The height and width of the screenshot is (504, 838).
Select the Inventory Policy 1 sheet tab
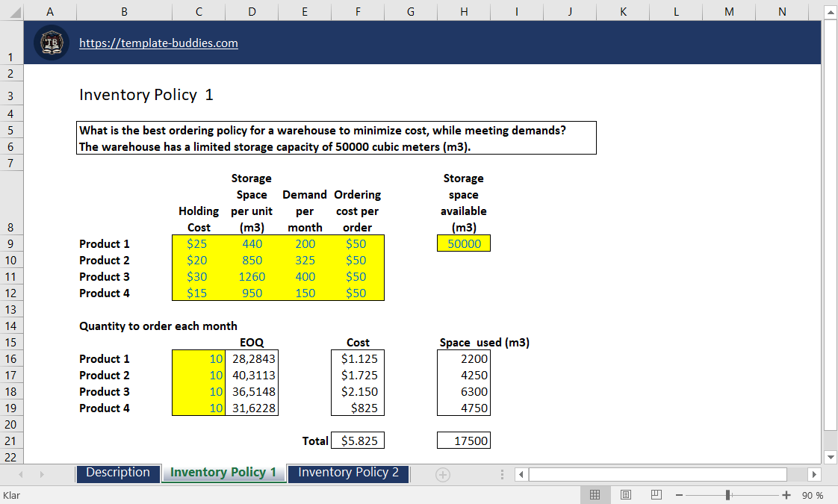[x=223, y=473]
